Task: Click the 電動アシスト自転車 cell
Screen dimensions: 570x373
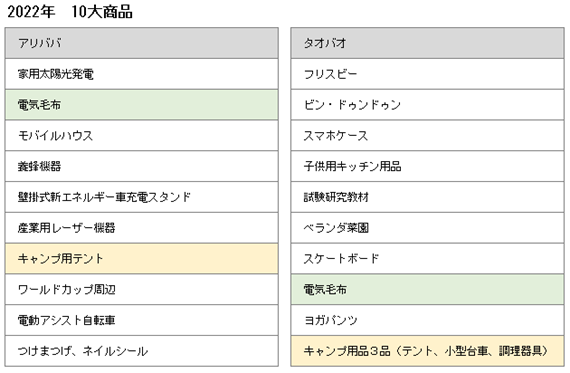Action: coord(142,320)
